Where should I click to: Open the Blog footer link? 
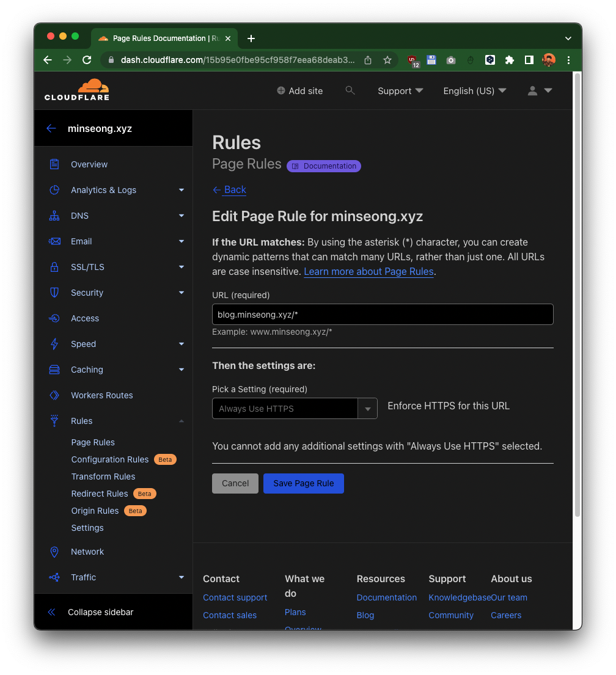point(365,615)
